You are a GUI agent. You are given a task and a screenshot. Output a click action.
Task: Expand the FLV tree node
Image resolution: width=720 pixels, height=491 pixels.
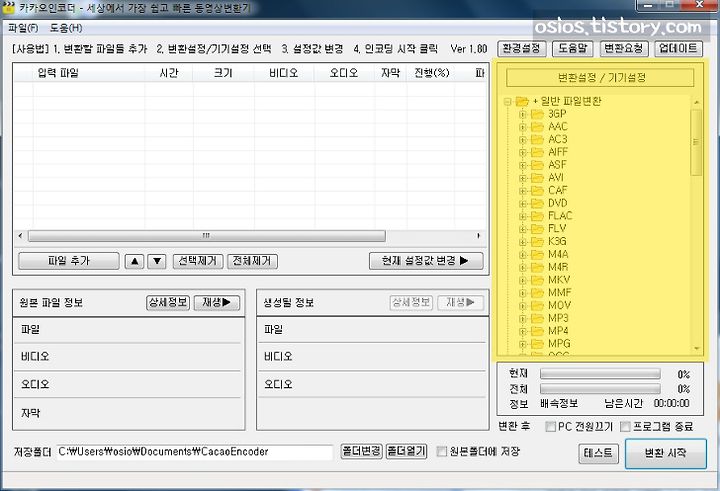point(523,229)
